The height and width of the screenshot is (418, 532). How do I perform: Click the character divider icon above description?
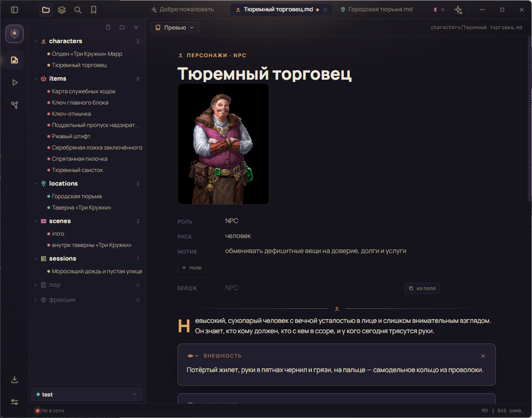(337, 309)
